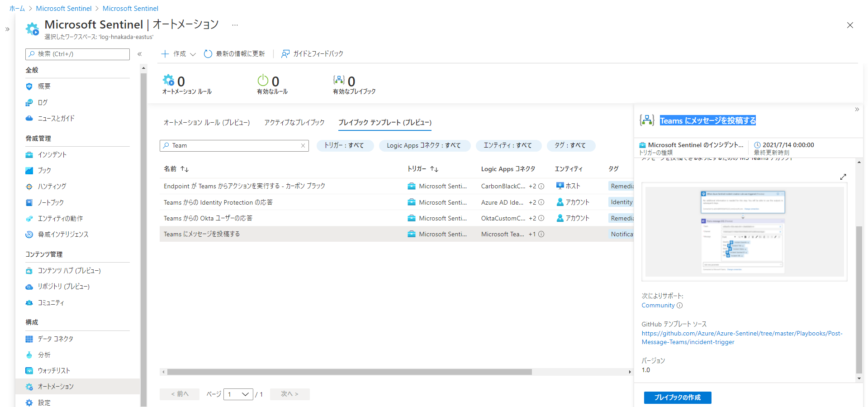Screen dimensions: 868x407
Task: Open the GitHub template source link
Action: [742, 338]
